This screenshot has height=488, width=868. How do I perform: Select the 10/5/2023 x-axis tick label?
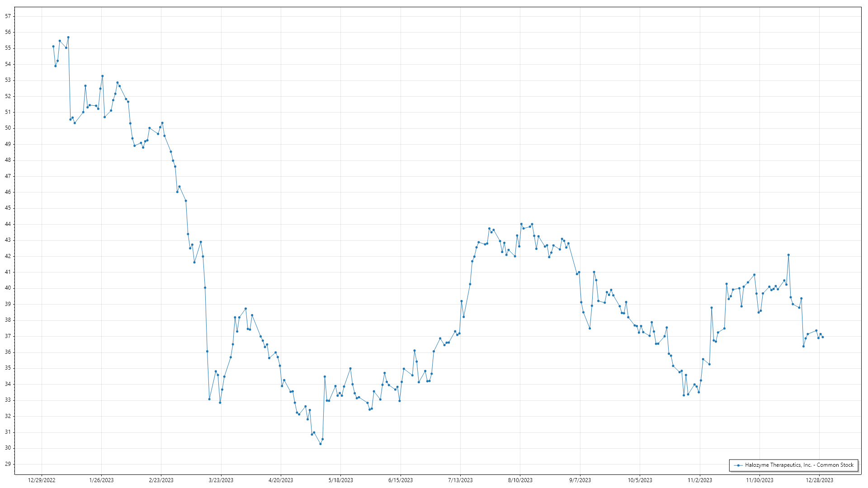[640, 480]
